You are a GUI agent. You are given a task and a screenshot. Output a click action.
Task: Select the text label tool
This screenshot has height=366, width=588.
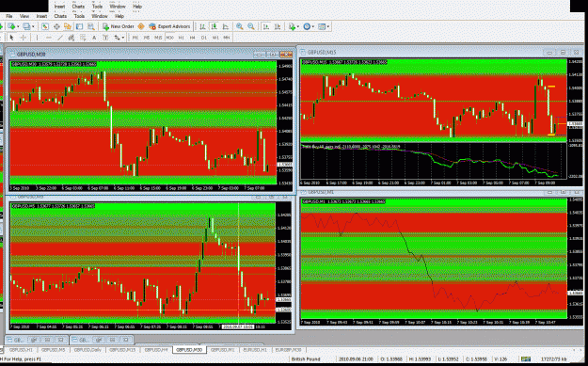pyautogui.click(x=105, y=38)
